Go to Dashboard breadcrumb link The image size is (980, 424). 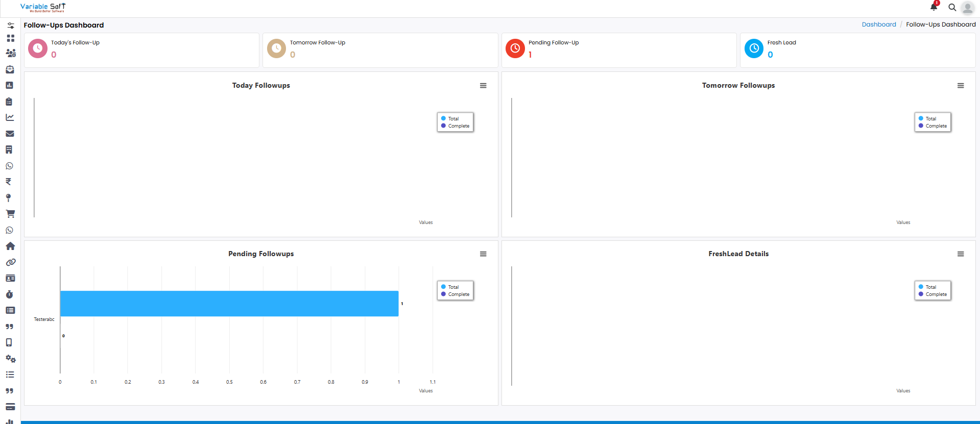click(879, 24)
